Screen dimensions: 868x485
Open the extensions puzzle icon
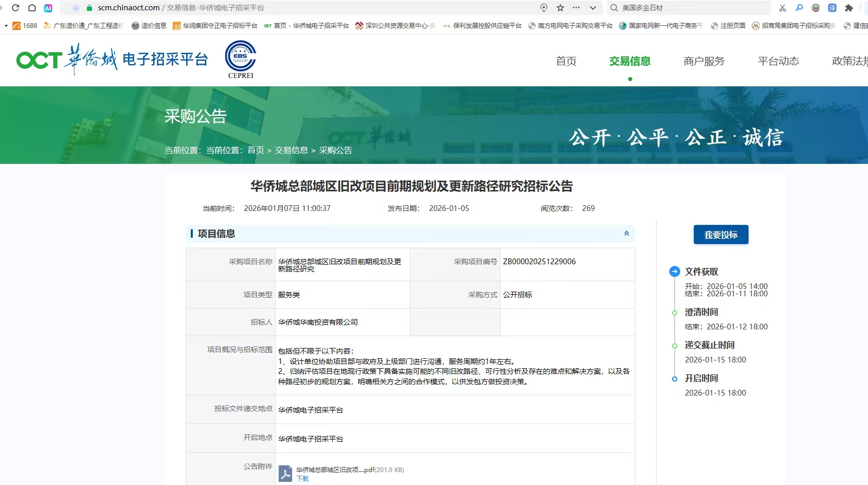(848, 8)
